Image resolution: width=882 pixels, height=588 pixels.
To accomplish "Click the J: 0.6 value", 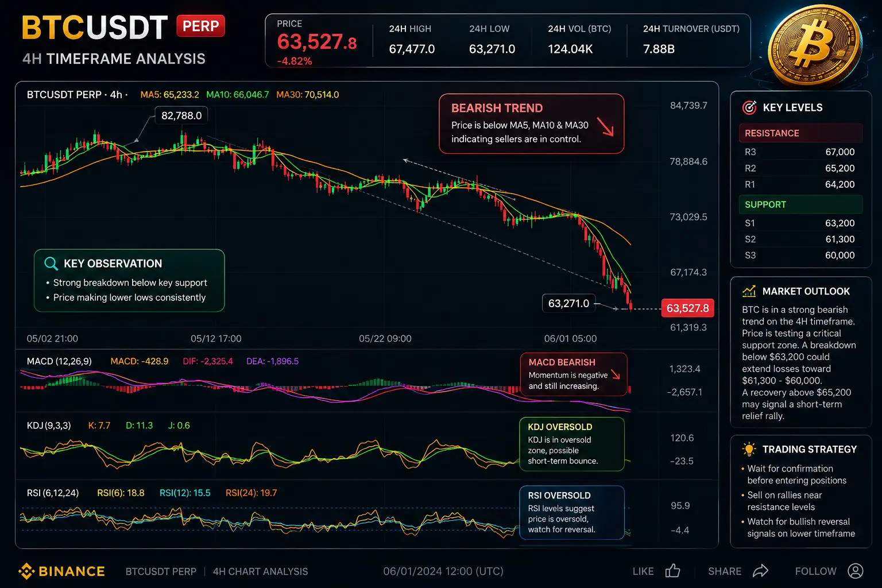I will coord(179,425).
